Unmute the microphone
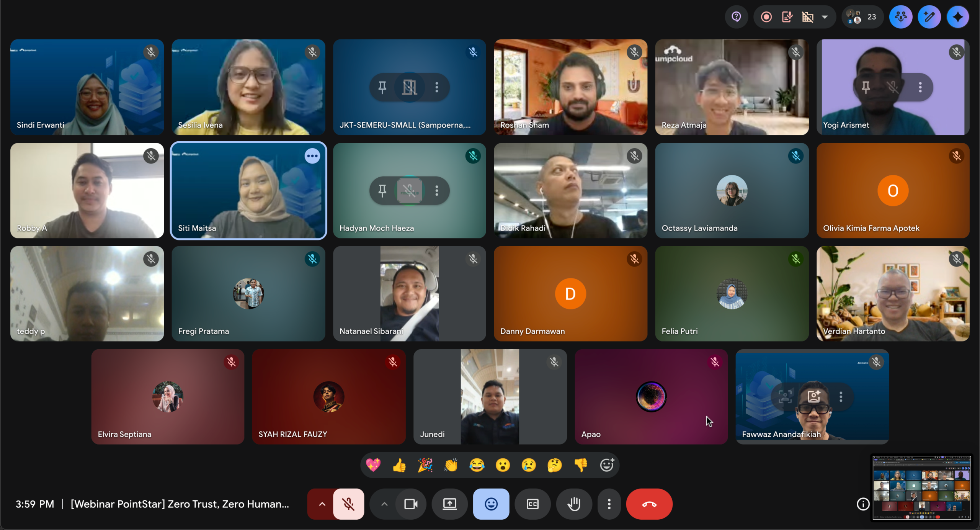980x530 pixels. (348, 504)
